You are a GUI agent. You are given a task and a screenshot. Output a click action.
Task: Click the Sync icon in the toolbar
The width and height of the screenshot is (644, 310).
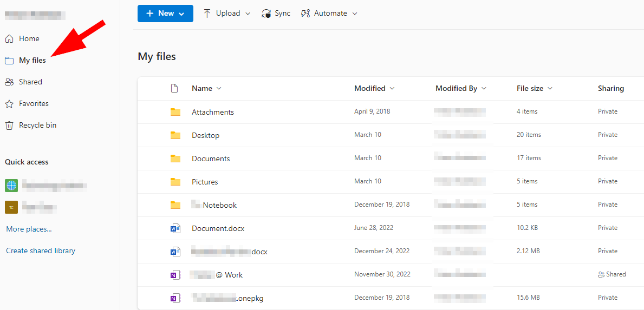click(266, 14)
